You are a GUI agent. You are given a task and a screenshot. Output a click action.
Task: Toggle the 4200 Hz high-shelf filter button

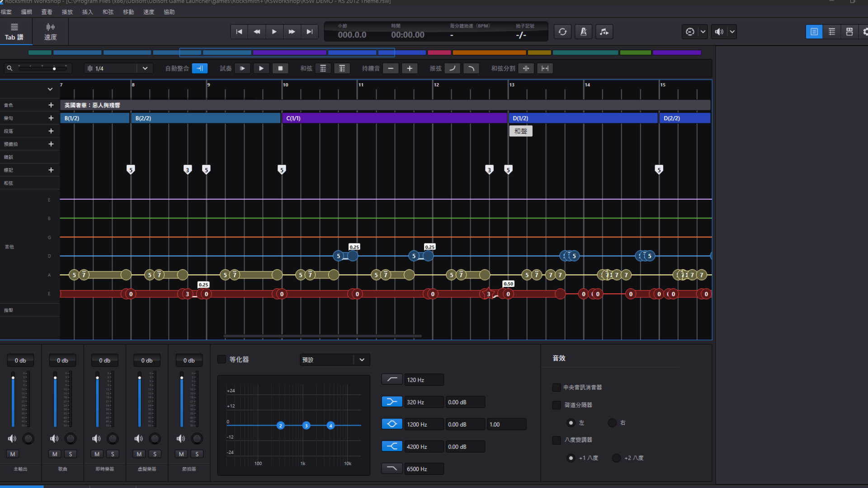pos(392,446)
